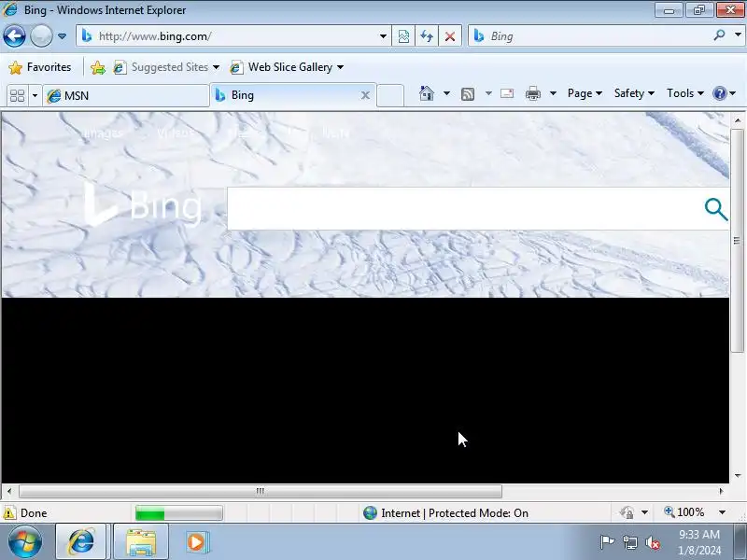Open Windows Start menu orb

pos(24,541)
